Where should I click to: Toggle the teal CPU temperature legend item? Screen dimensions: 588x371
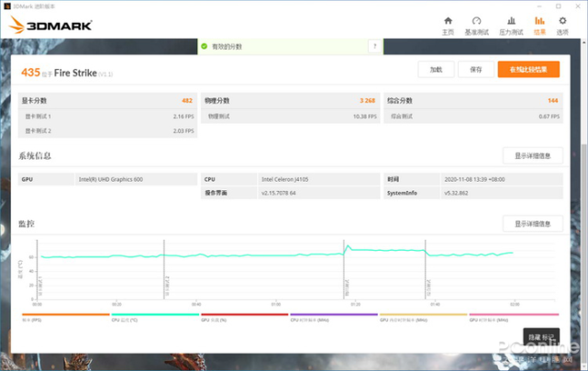coord(154,317)
